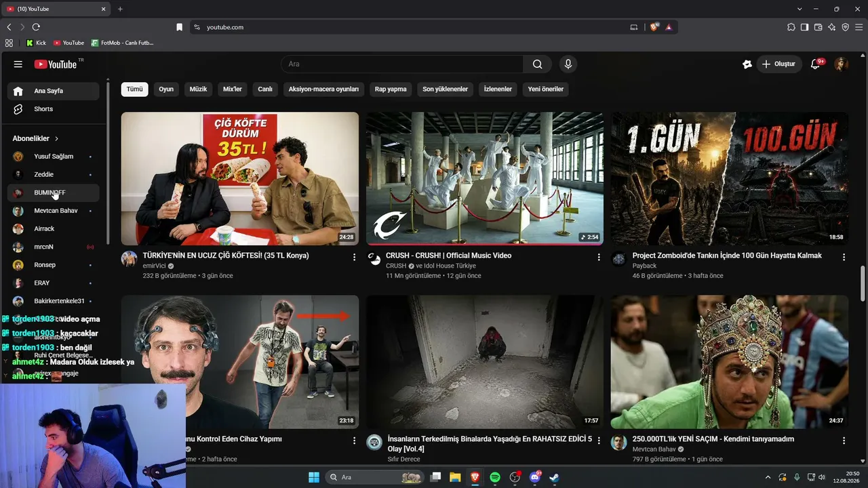Bookmark this page with the bookmark icon
This screenshot has width=868, height=488.
pyautogui.click(x=179, y=27)
